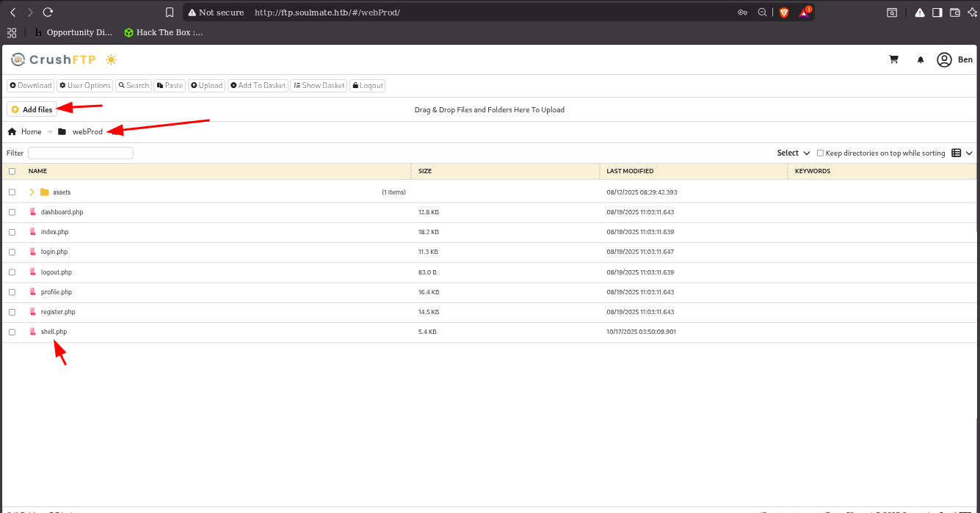The width and height of the screenshot is (980, 513).
Task: Open the shopping cart basket icon
Action: (x=893, y=59)
